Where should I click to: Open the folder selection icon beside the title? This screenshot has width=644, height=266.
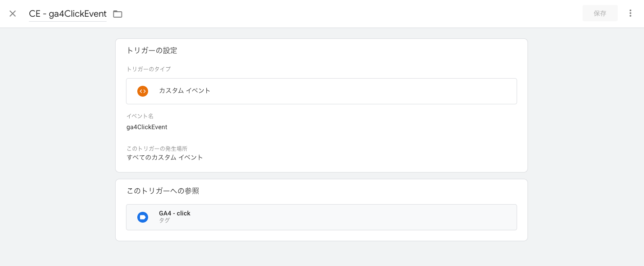[117, 14]
